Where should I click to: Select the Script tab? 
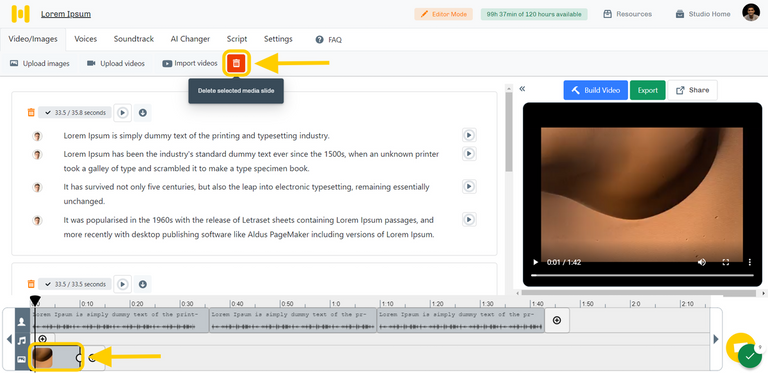237,39
